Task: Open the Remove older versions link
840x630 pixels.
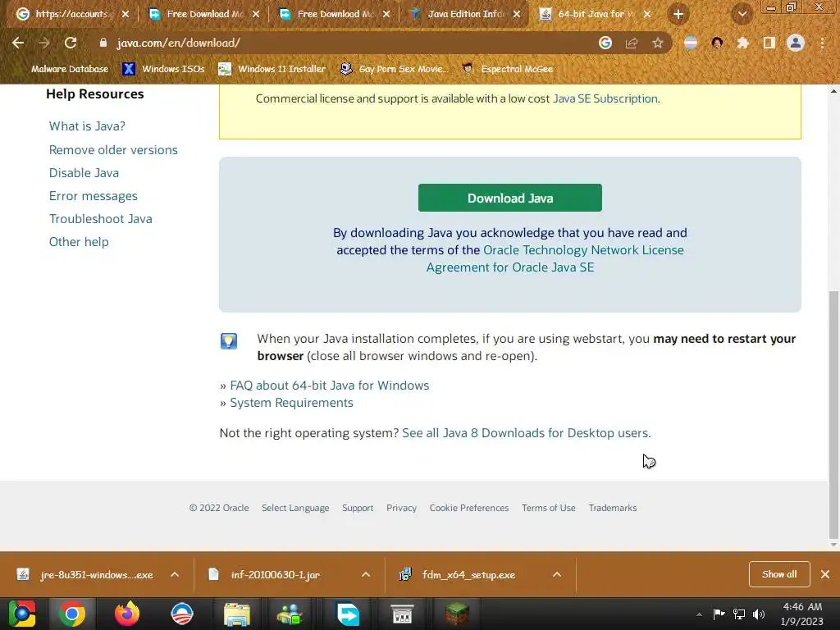Action: click(x=113, y=150)
